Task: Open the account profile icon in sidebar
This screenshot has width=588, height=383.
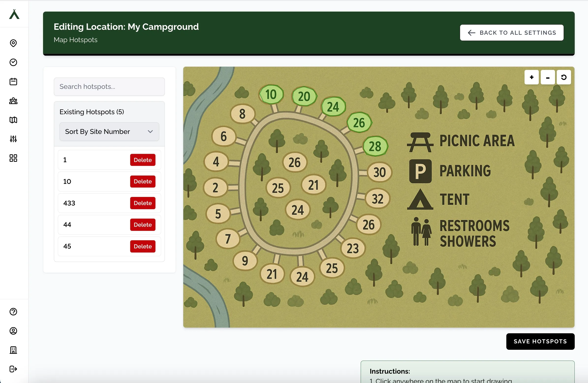Action: click(13, 331)
